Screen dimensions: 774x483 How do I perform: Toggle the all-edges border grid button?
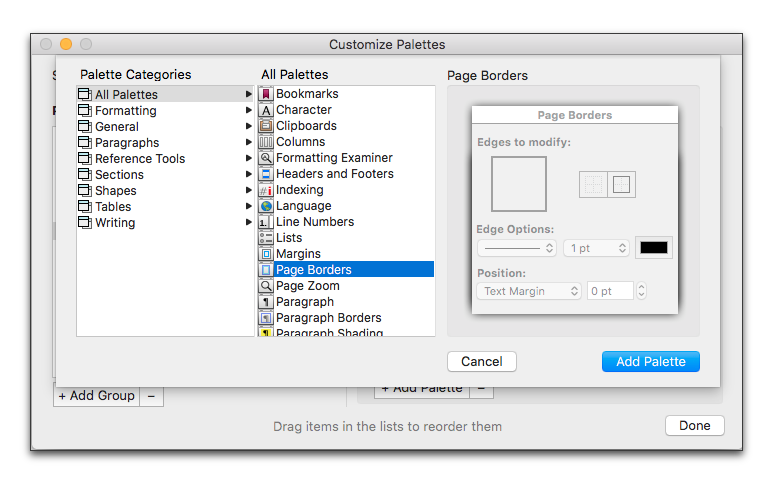coord(593,185)
